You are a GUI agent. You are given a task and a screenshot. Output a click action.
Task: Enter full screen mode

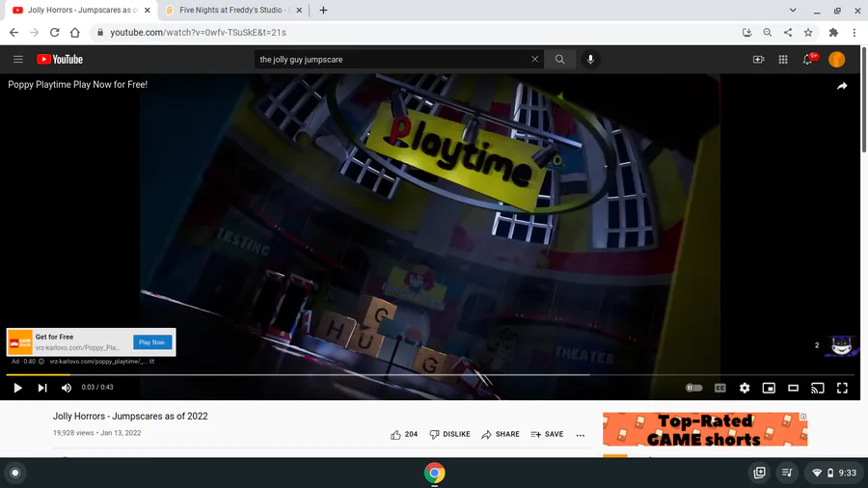tap(842, 388)
